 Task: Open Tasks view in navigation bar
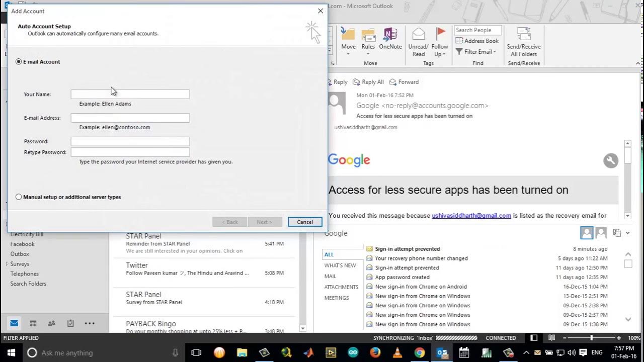coord(70,323)
